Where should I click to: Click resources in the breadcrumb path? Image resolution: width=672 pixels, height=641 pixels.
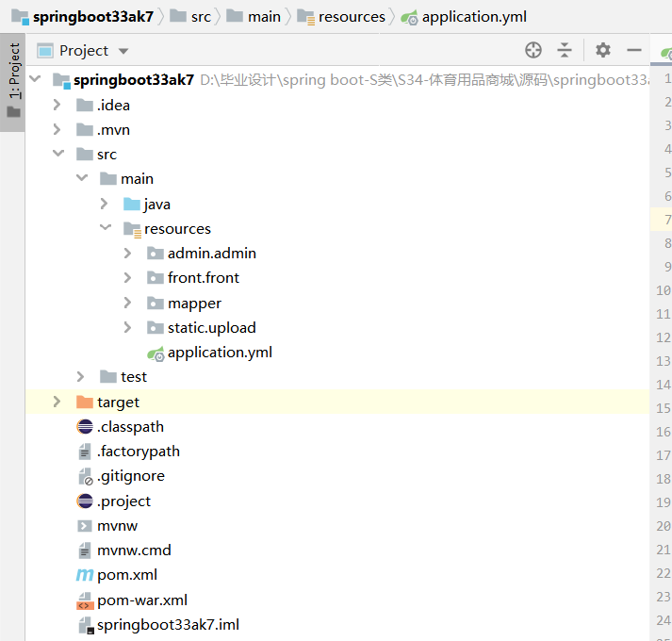click(352, 17)
